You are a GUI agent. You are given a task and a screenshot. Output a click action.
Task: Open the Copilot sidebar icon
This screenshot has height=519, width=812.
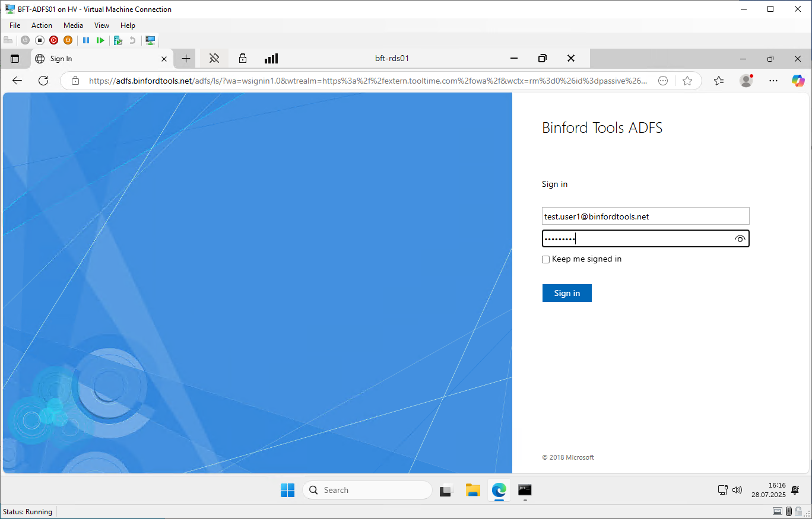(798, 81)
